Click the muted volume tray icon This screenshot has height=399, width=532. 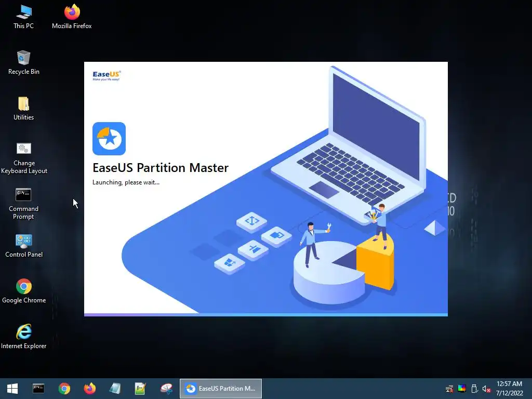coord(486,389)
